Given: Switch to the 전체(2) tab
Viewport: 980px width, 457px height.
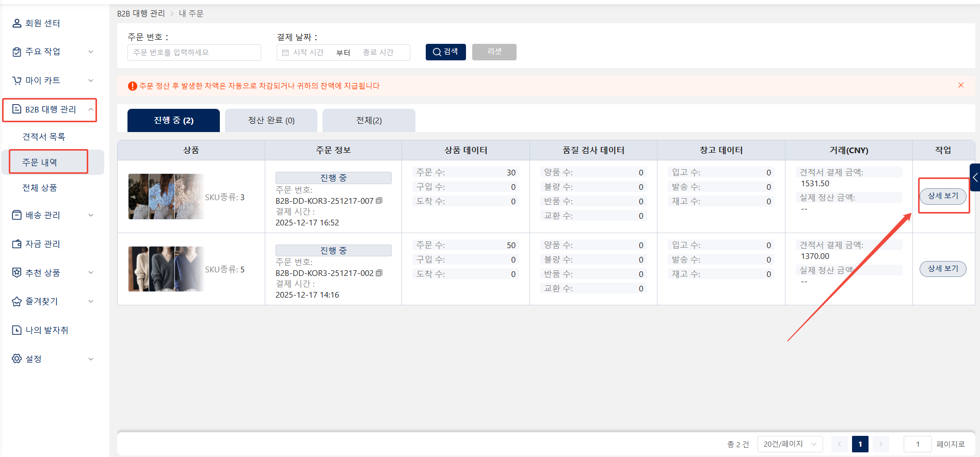Looking at the screenshot, I should [x=369, y=120].
